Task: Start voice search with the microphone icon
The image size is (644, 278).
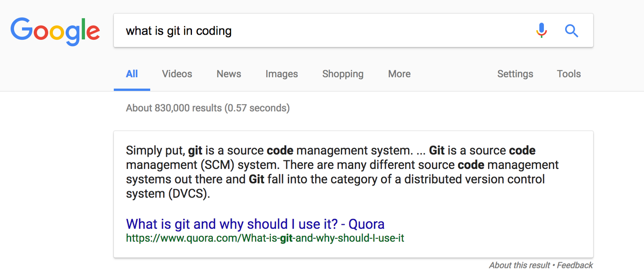Action: click(x=542, y=31)
